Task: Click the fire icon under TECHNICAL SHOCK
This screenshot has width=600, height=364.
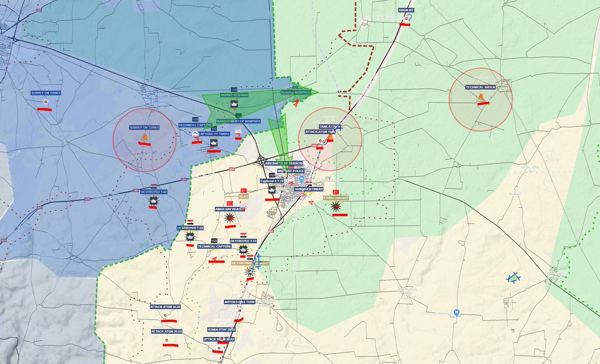Action: coord(481,97)
